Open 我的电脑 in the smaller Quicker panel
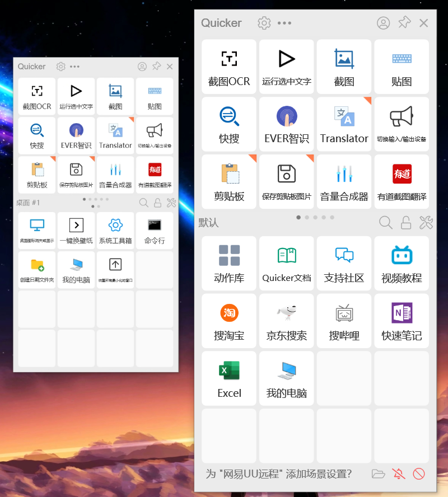Image resolution: width=448 pixels, height=497 pixels. [76, 270]
